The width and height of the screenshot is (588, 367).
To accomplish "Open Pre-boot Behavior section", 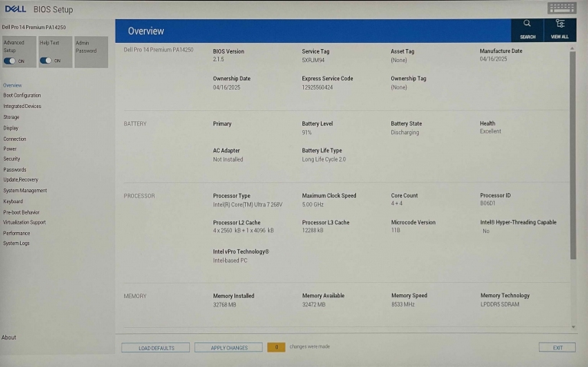I will 21,212.
